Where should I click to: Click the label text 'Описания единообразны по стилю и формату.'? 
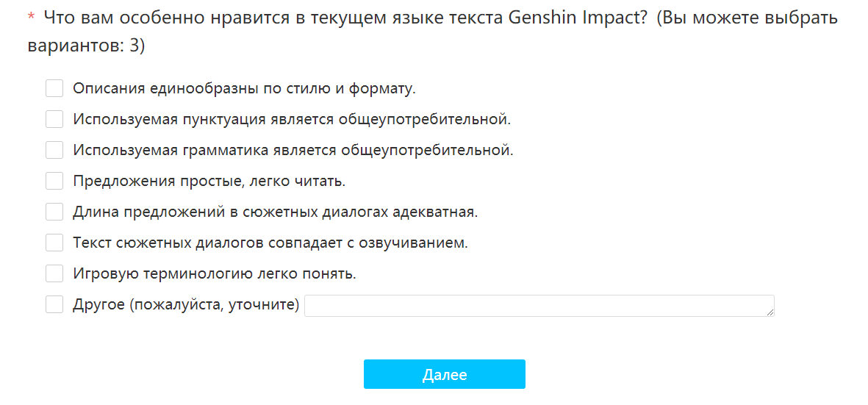244,89
